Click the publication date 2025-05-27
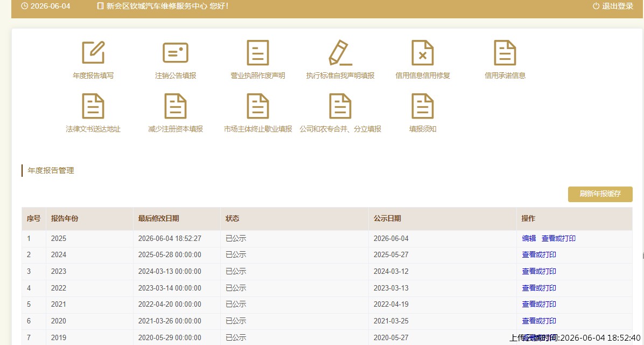Image resolution: width=644 pixels, height=345 pixels. (391, 255)
